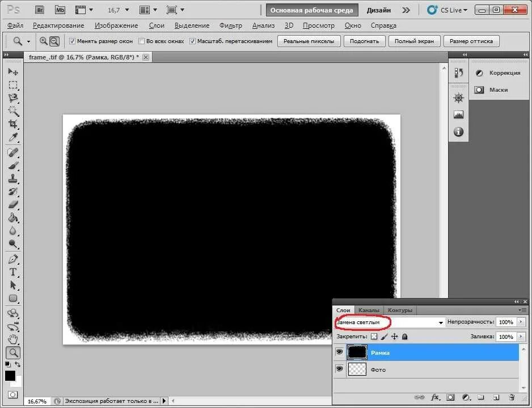Select the Brush tool
Screen dimensions: 532x408
[x=13, y=165]
